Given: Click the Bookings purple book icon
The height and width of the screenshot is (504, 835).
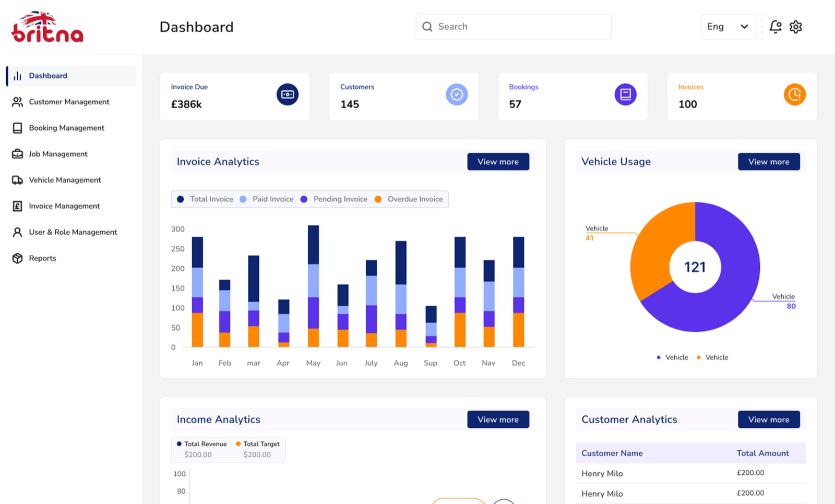Looking at the screenshot, I should pos(625,94).
